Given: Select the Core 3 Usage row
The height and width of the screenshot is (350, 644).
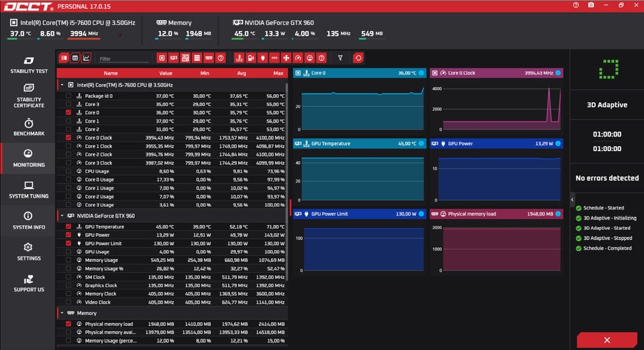Looking at the screenshot, I should coord(172,205).
